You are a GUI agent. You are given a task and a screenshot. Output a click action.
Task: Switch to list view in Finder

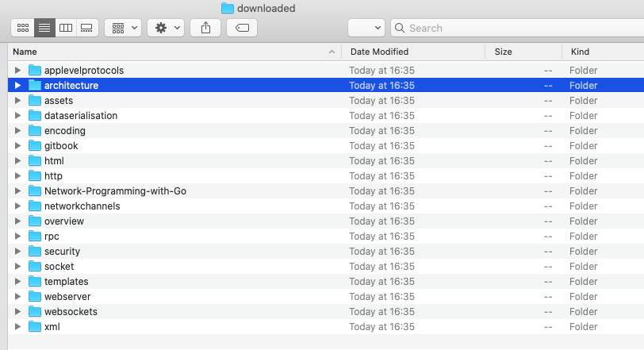(x=44, y=28)
